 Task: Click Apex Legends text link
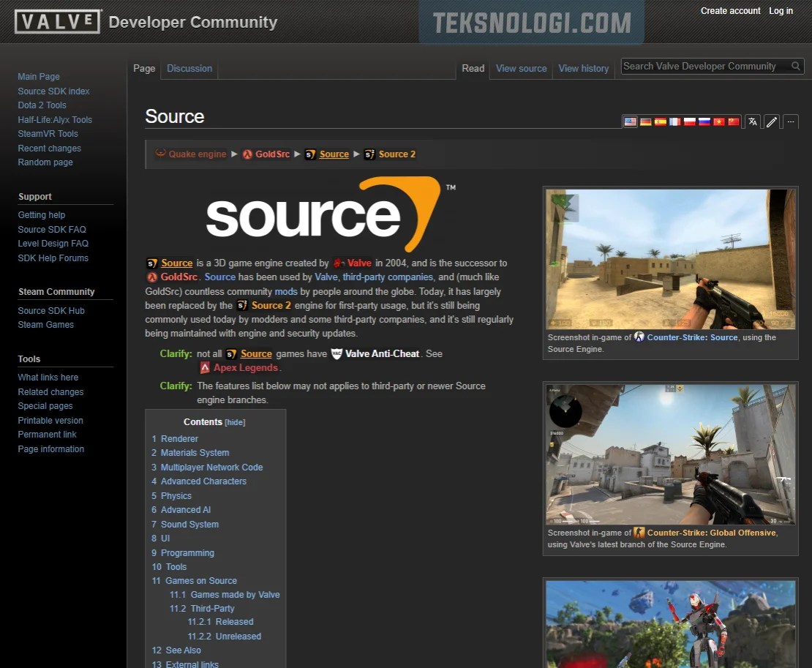coord(246,368)
